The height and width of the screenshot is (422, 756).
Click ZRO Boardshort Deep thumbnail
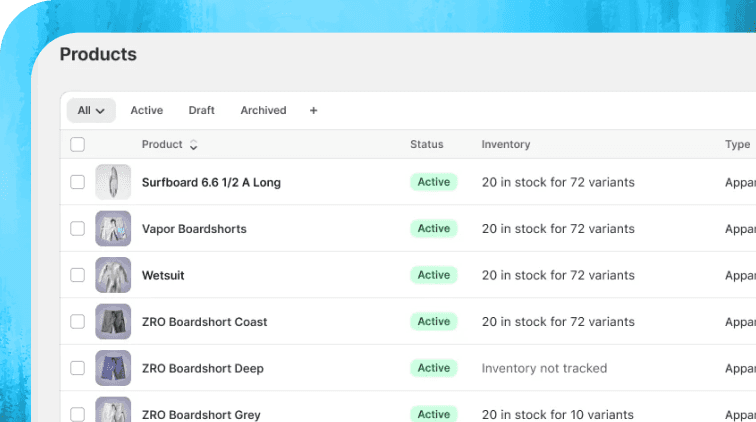[113, 368]
